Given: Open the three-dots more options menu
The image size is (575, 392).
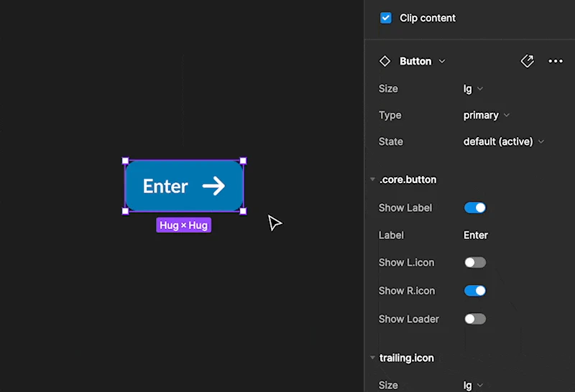Looking at the screenshot, I should pyautogui.click(x=555, y=61).
